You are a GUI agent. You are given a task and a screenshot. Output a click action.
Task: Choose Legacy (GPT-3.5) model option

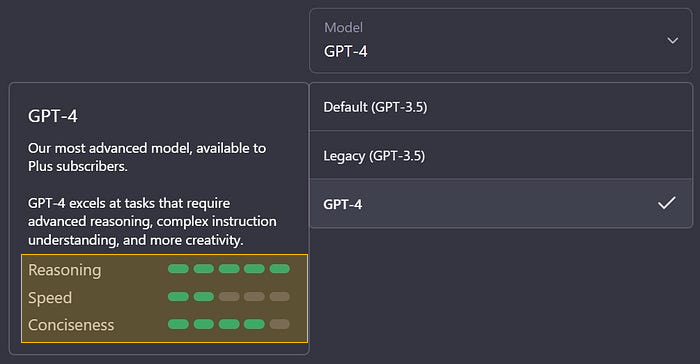click(500, 155)
